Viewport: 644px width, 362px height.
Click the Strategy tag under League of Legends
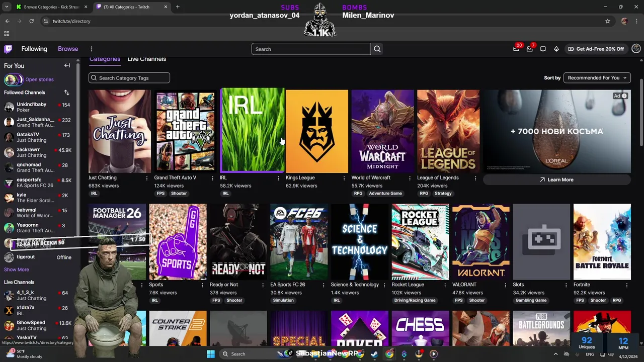pos(443,193)
